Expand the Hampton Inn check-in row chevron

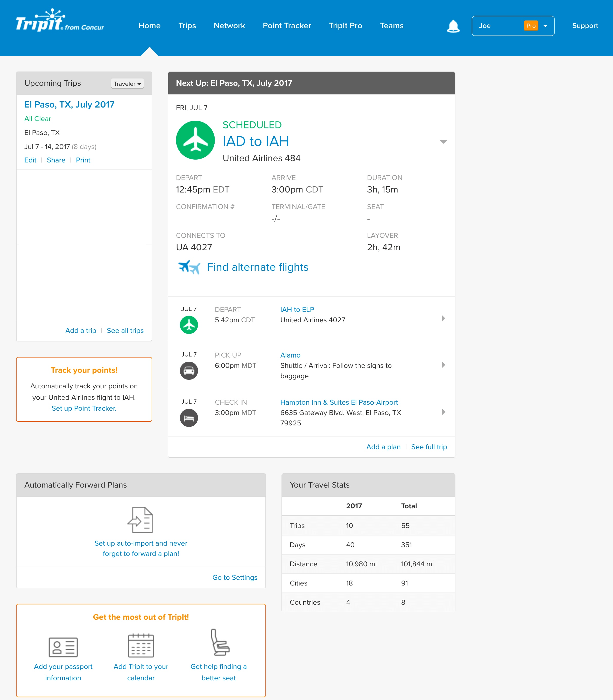click(x=443, y=412)
